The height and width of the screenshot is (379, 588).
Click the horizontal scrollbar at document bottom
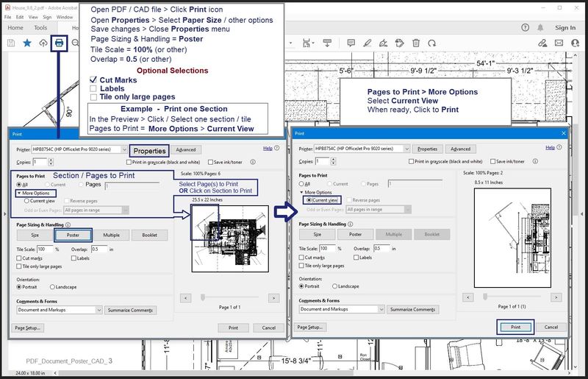[206, 373]
